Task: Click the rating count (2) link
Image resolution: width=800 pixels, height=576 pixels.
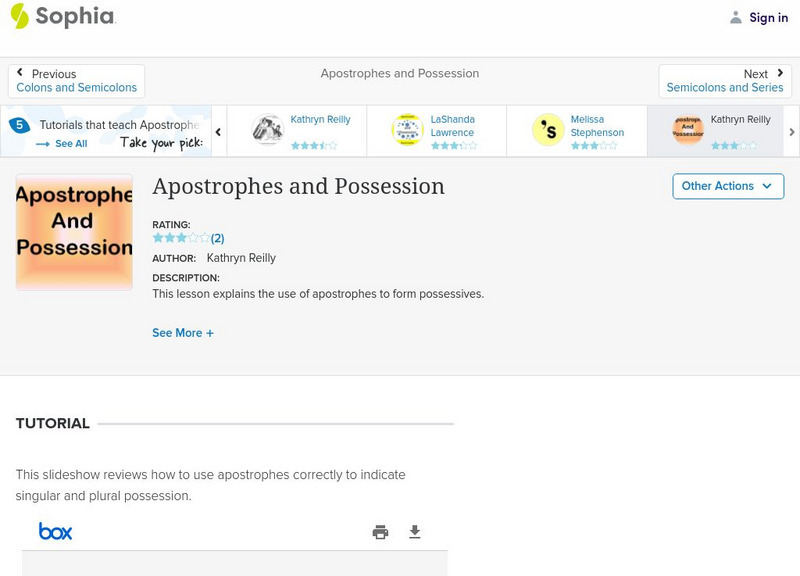Action: (217, 238)
